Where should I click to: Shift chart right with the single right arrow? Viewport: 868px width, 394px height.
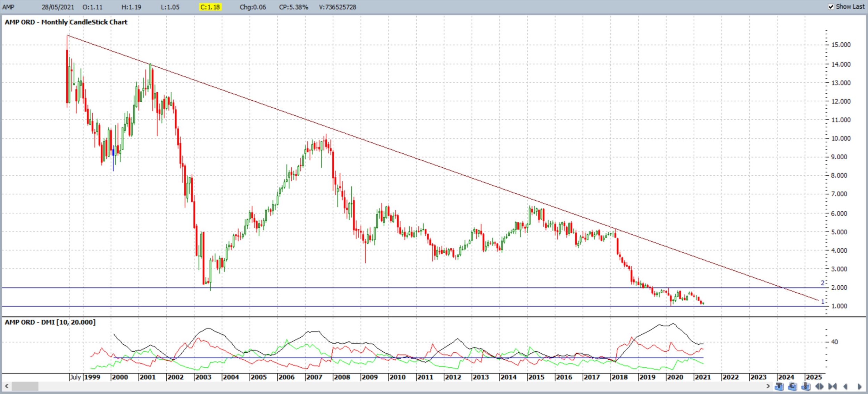point(859,386)
